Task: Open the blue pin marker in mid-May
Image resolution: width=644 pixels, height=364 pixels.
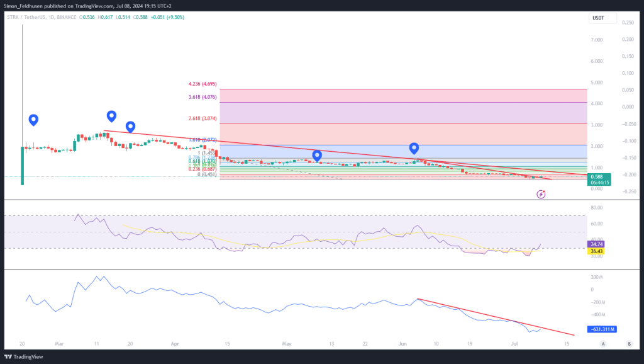Action: pos(317,156)
